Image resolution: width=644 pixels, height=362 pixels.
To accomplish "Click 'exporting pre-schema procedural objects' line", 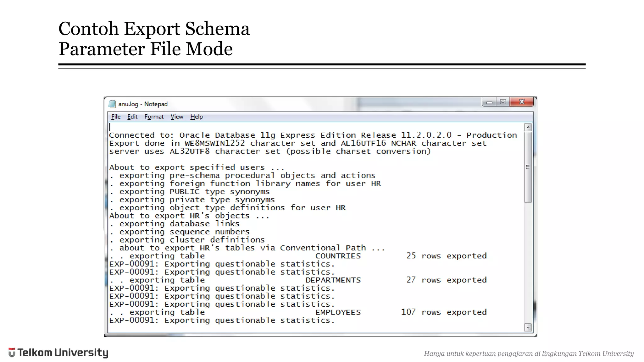I will (242, 176).
